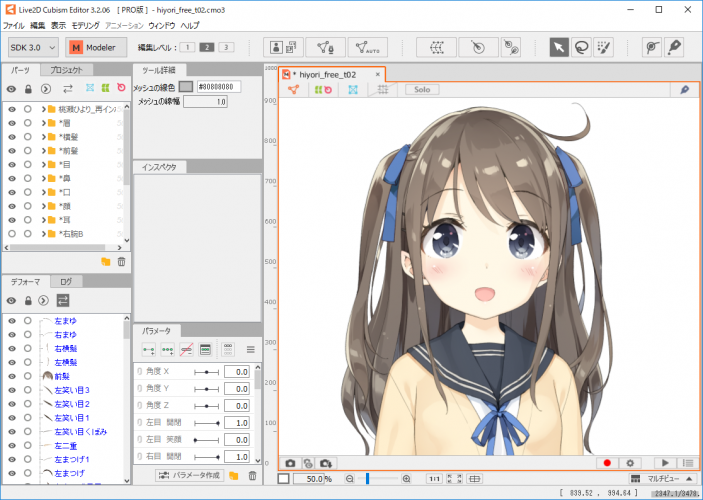
Task: Click the camera snapshot icon below canvas
Action: tap(290, 463)
